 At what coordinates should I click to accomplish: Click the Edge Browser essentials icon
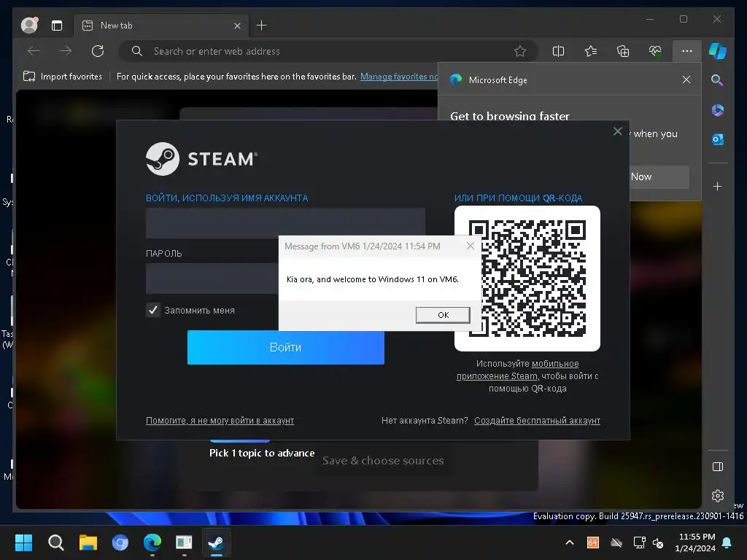pyautogui.click(x=654, y=51)
